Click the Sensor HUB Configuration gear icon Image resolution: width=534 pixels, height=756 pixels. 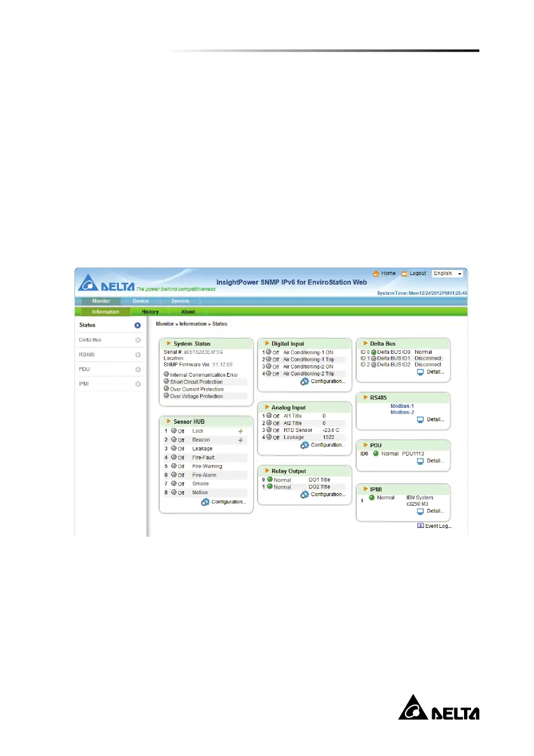point(205,502)
